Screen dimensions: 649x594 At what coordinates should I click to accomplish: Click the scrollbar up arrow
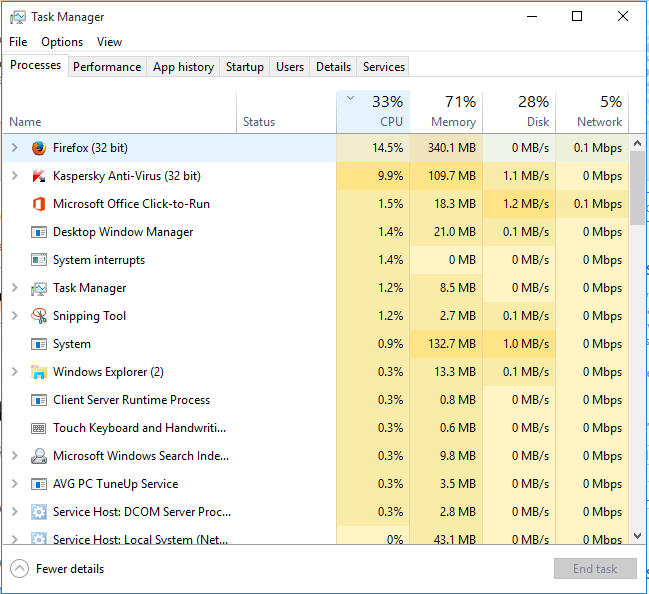click(637, 143)
